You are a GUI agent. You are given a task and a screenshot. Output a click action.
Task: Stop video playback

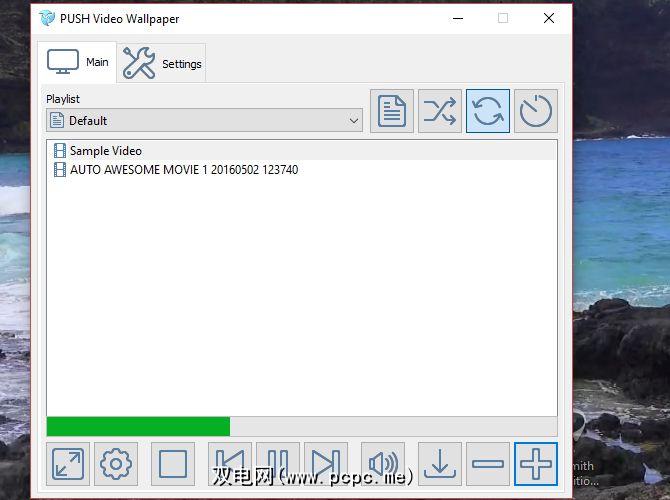(173, 464)
